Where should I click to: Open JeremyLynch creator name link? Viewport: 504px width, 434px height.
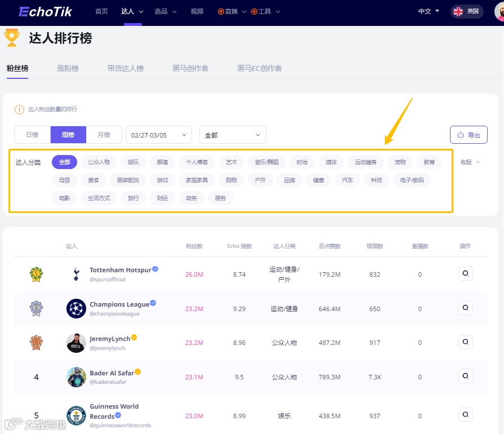click(110, 339)
